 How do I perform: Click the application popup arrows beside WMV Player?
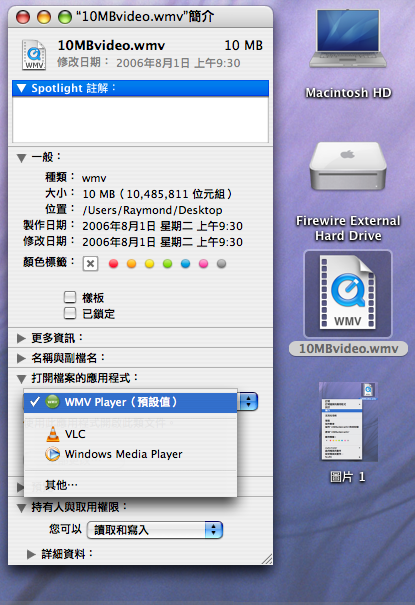[248, 402]
